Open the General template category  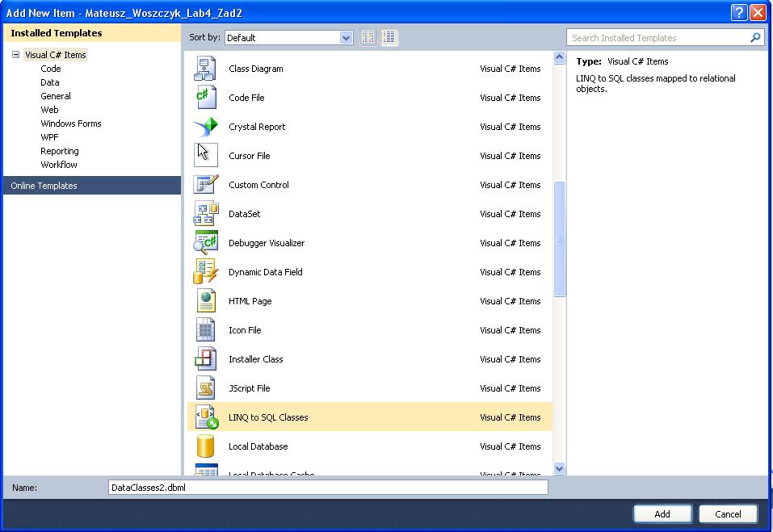coord(56,96)
